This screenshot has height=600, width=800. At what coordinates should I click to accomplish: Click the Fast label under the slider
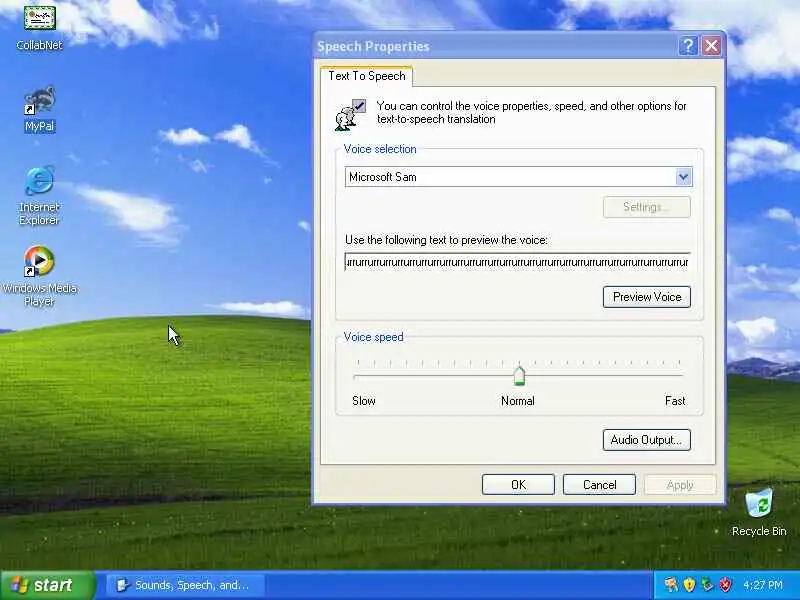click(x=675, y=401)
